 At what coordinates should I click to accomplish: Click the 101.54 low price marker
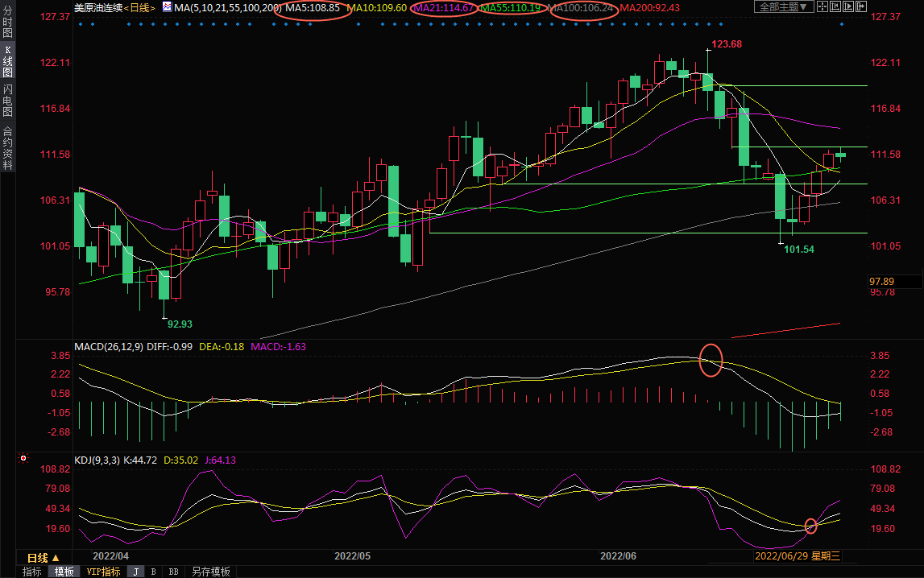click(x=799, y=250)
